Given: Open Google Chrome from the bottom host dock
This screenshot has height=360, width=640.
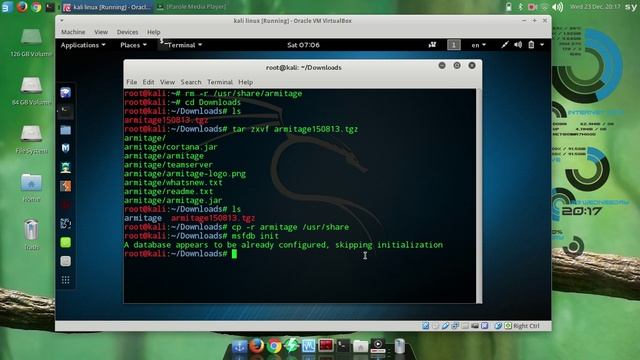Looking at the screenshot, I should 274,346.
